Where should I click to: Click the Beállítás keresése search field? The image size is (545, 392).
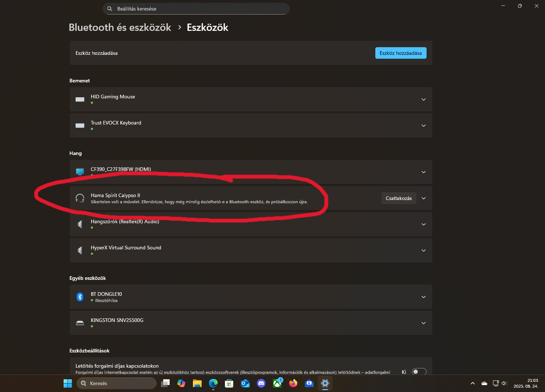[196, 9]
